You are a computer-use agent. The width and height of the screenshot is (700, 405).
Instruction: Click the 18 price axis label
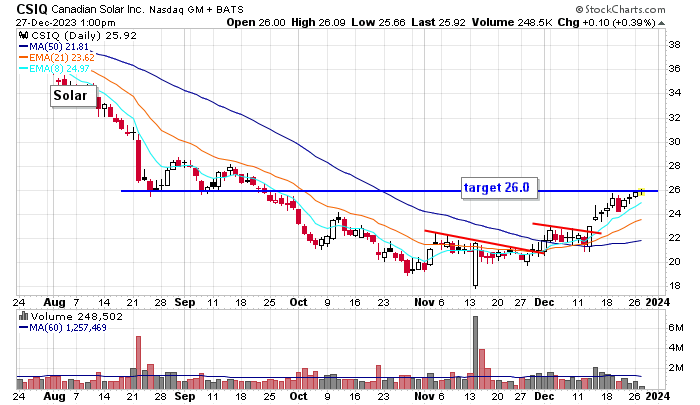(674, 286)
